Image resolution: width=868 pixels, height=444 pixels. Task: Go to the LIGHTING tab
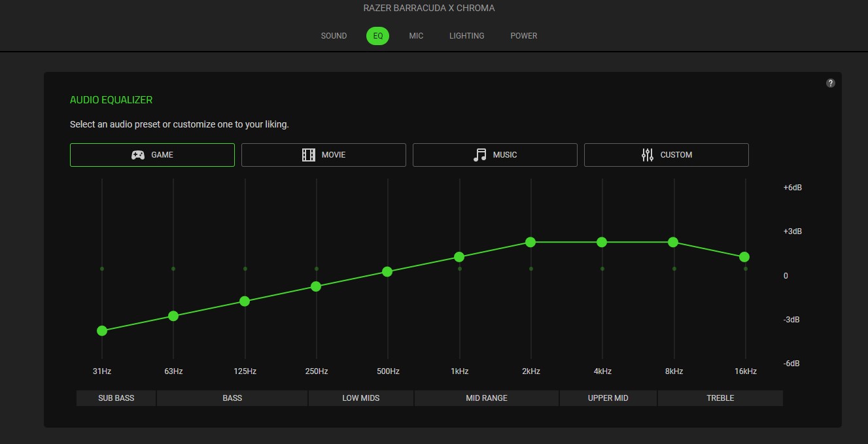[x=467, y=36]
